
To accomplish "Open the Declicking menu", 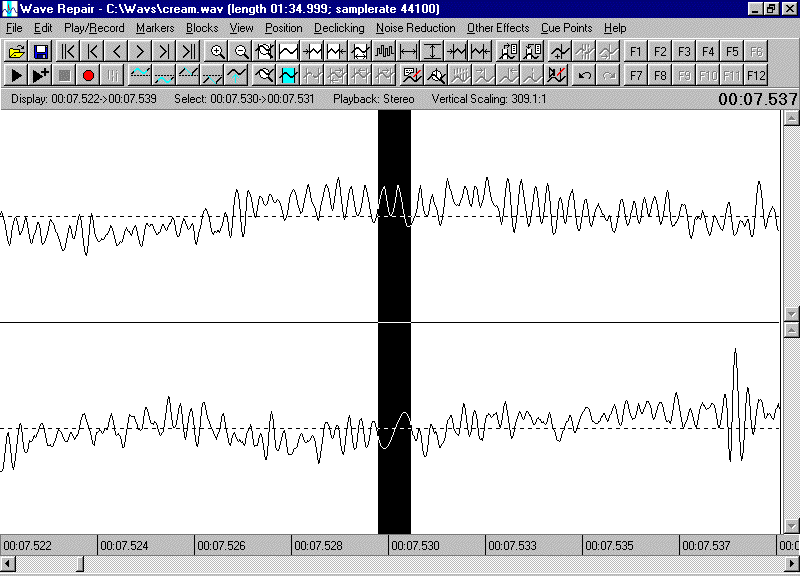I will click(339, 28).
